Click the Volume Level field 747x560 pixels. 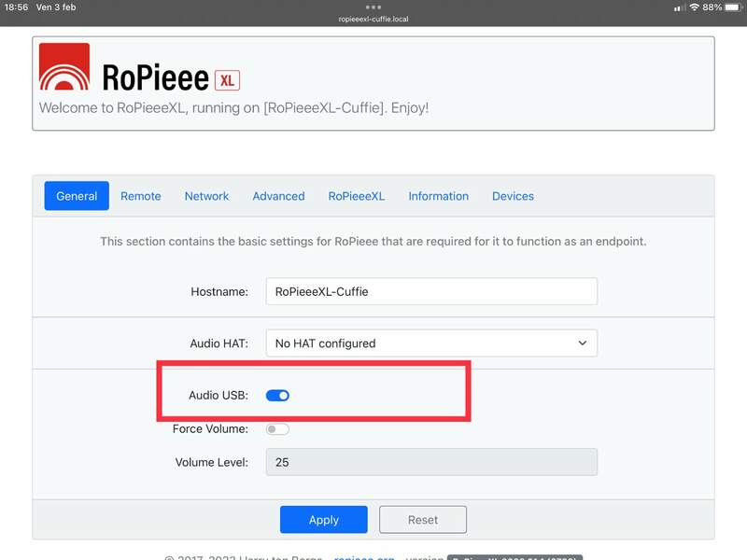[x=431, y=462]
